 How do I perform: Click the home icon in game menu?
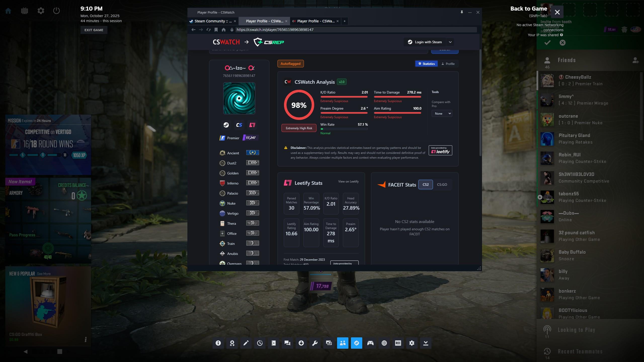point(8,11)
